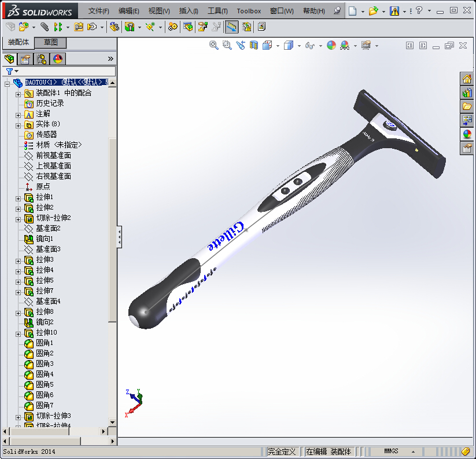Open the 视图(V) menu
Image resolution: width=476 pixels, height=459 pixels.
coord(159,11)
